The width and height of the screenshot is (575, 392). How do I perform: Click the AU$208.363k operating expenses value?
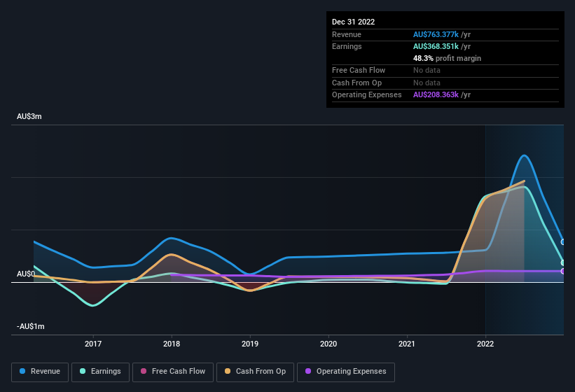(436, 94)
